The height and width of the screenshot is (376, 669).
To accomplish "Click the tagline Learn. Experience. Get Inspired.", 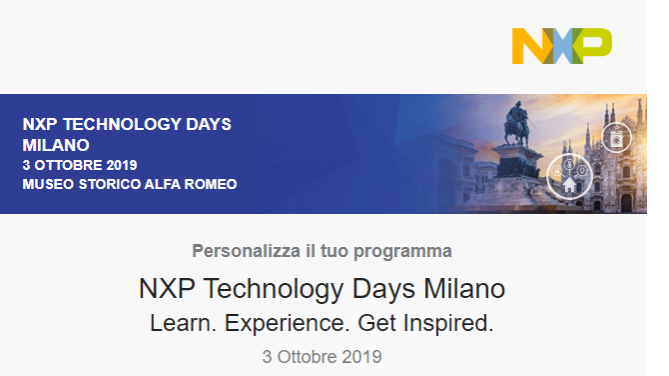I will [322, 323].
